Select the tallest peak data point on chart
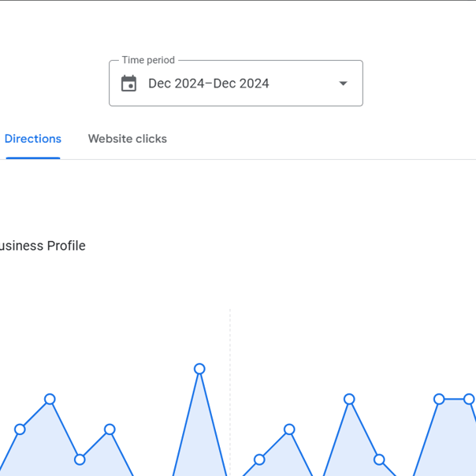Screen dimensions: 476x476 (199, 369)
